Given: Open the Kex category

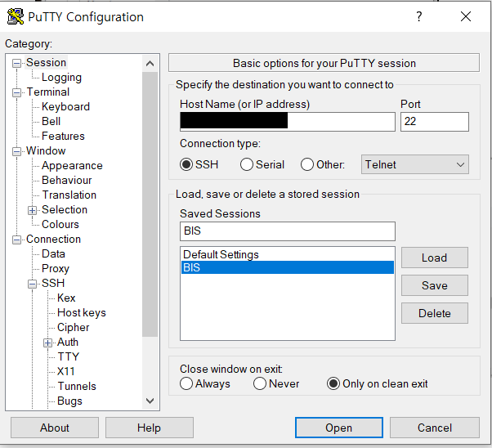Looking at the screenshot, I should [x=66, y=298].
